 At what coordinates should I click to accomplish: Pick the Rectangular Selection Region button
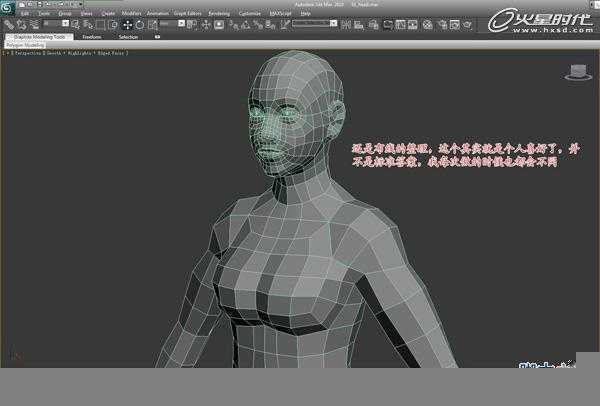tap(101, 25)
